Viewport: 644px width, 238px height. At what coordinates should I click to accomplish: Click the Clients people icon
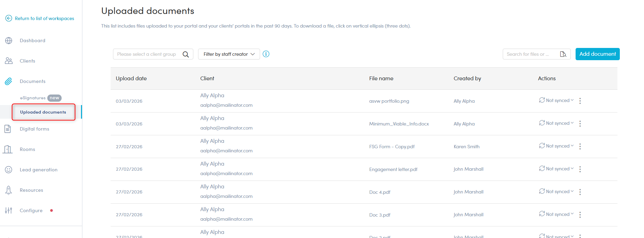pos(9,61)
